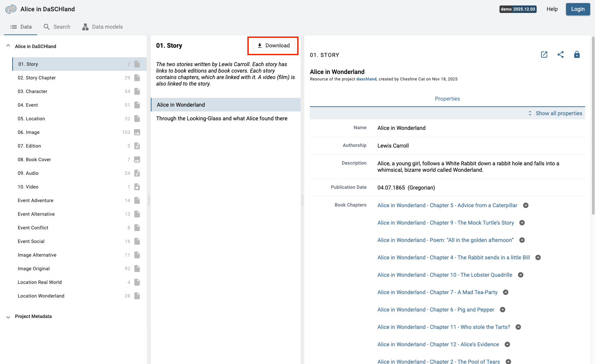Viewport: 595px width, 364px height.
Task: Download the Story data
Action: pyautogui.click(x=273, y=45)
